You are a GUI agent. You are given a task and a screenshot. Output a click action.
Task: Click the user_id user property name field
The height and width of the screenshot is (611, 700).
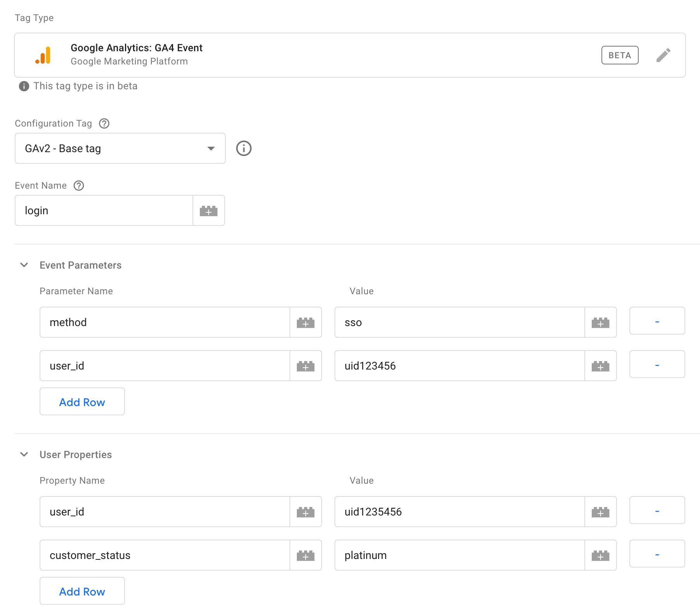(165, 512)
